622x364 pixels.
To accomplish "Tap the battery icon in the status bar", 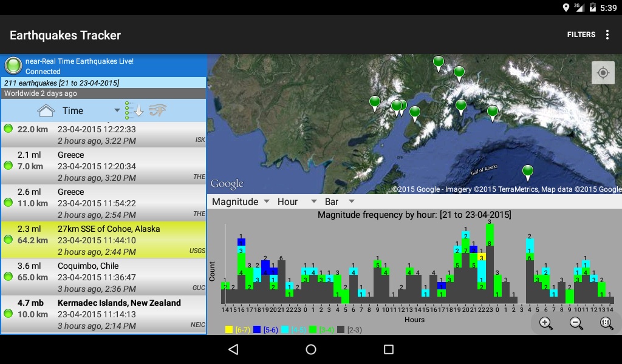I will (592, 7).
